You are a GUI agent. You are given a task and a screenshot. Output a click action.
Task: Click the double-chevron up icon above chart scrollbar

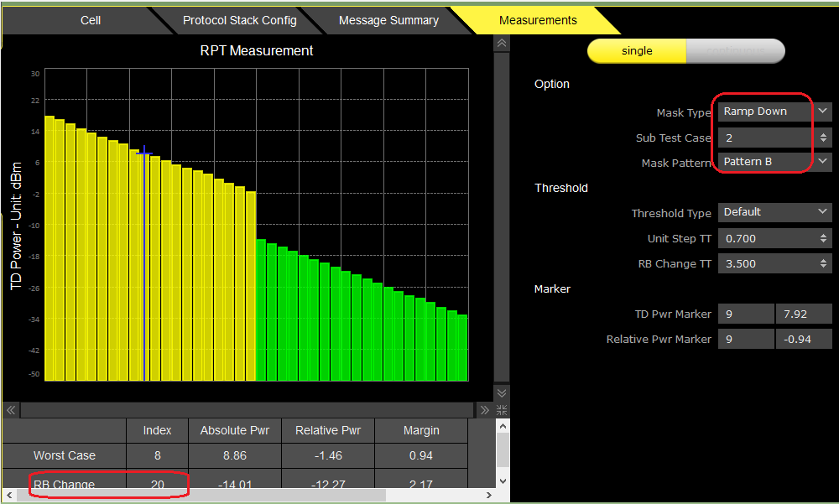(x=502, y=43)
